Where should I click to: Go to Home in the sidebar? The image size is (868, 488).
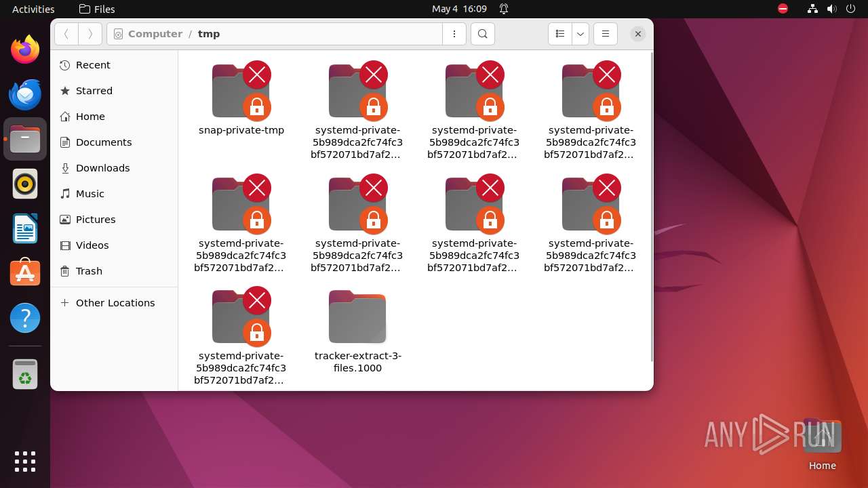click(114, 117)
